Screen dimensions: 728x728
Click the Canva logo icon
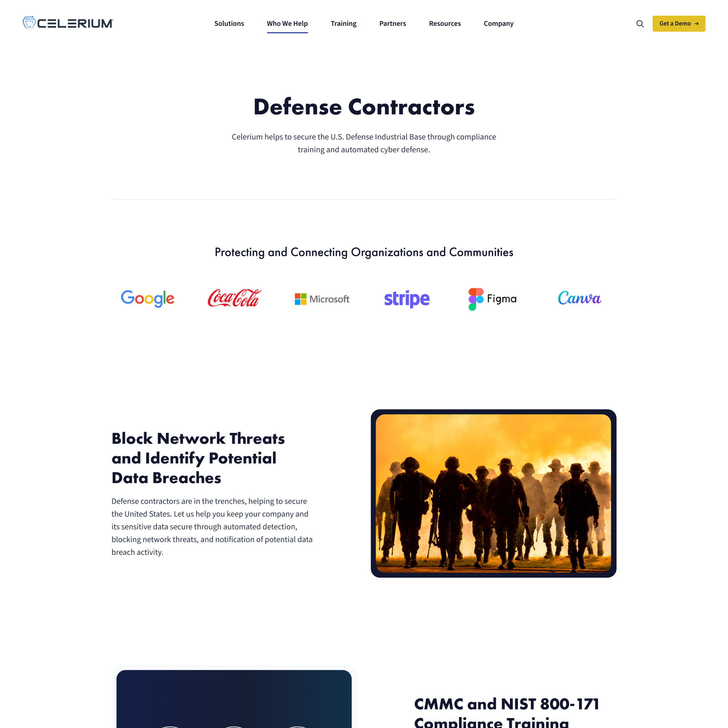(579, 299)
